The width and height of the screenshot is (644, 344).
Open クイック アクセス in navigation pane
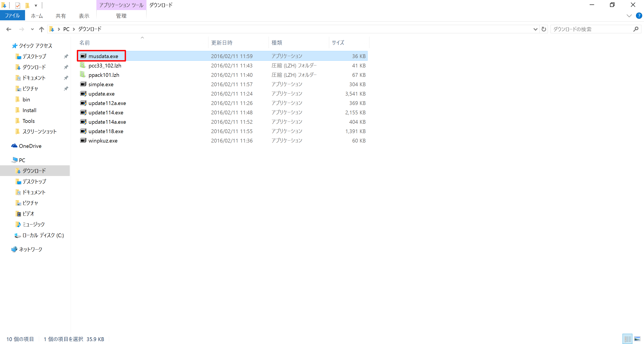point(36,46)
